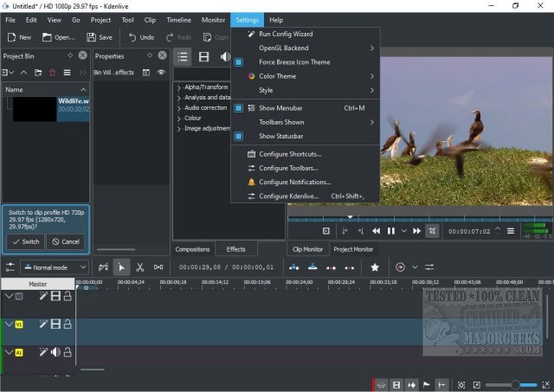Toggle the Show Menubar option
The image size is (554, 392).
tap(275, 108)
